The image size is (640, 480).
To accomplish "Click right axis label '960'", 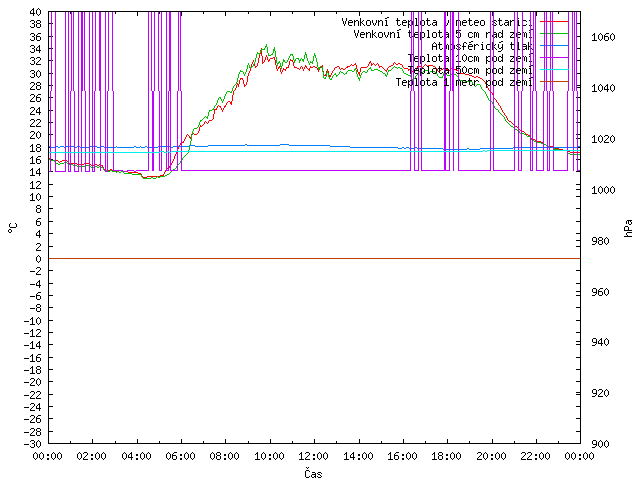I will pyautogui.click(x=600, y=292).
